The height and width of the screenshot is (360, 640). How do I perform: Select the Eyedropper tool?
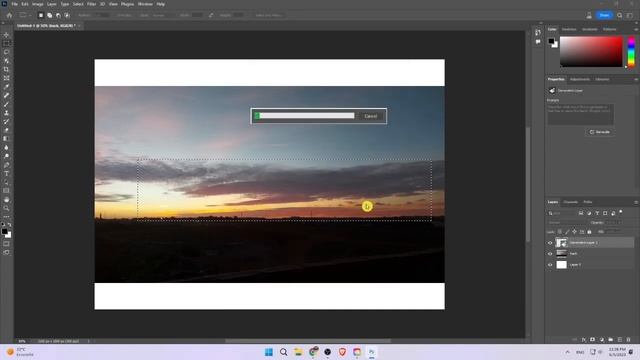6,87
